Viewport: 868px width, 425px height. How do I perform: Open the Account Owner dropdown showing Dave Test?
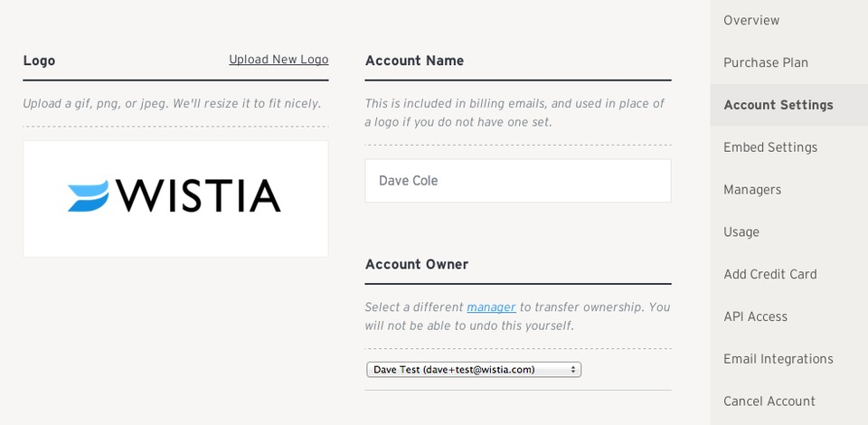click(474, 370)
